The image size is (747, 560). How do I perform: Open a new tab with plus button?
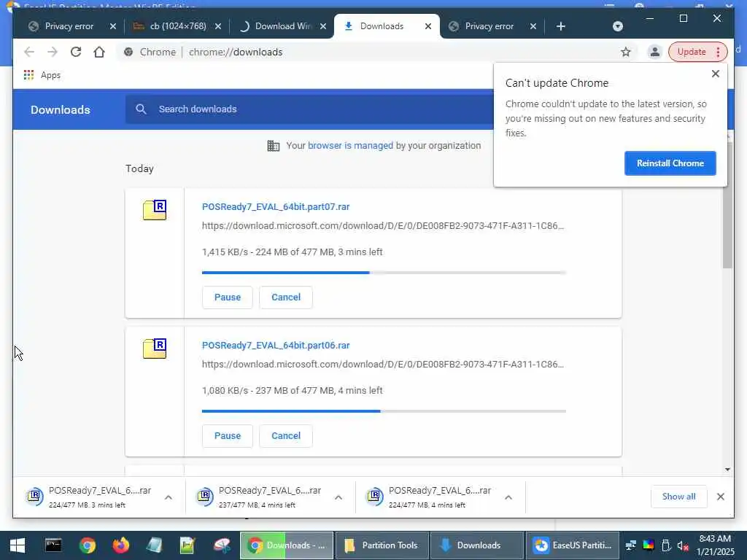(561, 26)
